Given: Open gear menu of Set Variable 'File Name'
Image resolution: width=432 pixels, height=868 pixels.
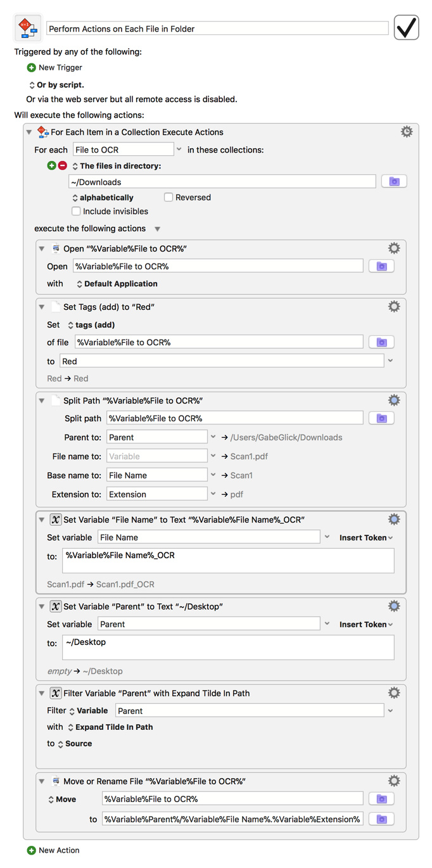Looking at the screenshot, I should pos(394,520).
